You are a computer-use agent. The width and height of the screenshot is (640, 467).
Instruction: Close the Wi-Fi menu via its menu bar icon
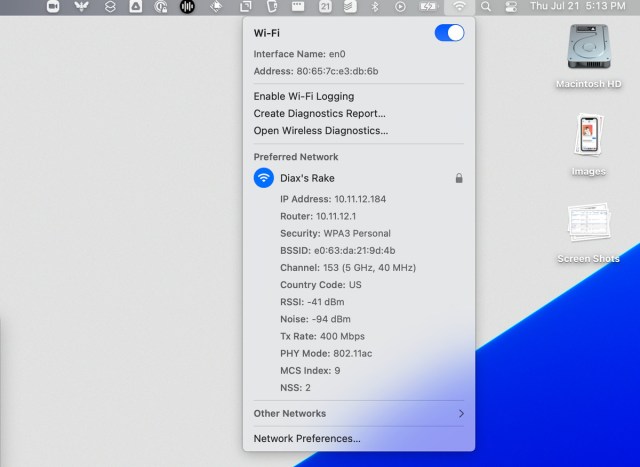tap(459, 6)
